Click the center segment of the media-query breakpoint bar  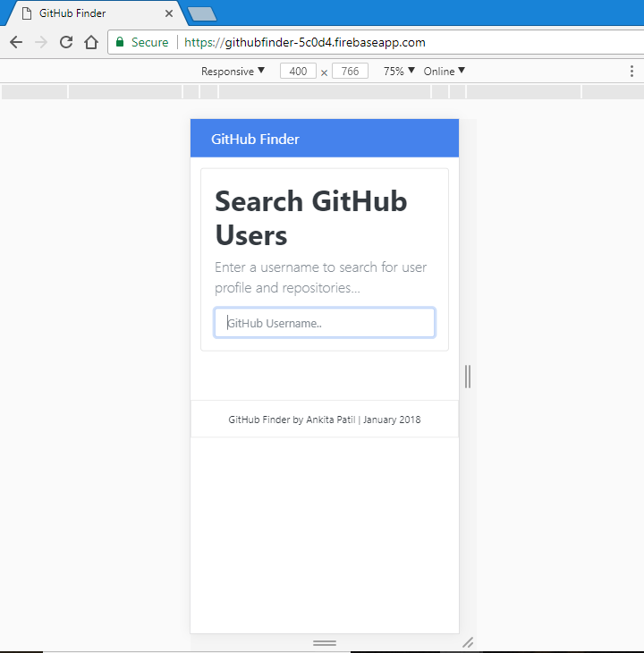[x=325, y=91]
